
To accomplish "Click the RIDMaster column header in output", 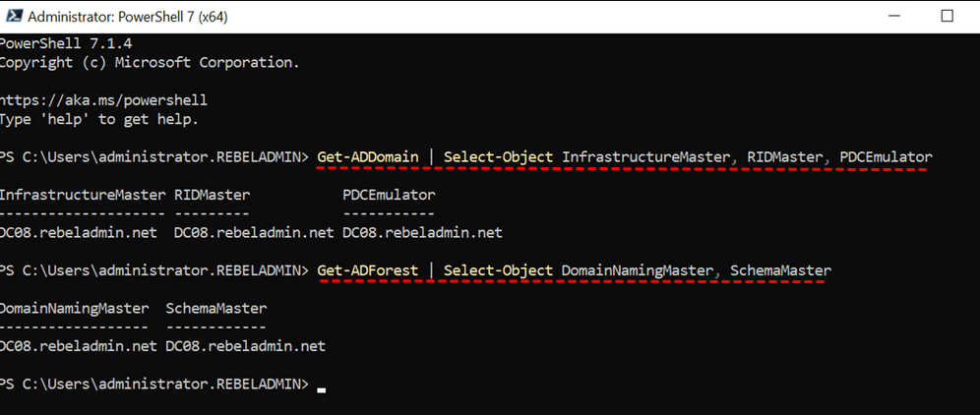I will (212, 195).
